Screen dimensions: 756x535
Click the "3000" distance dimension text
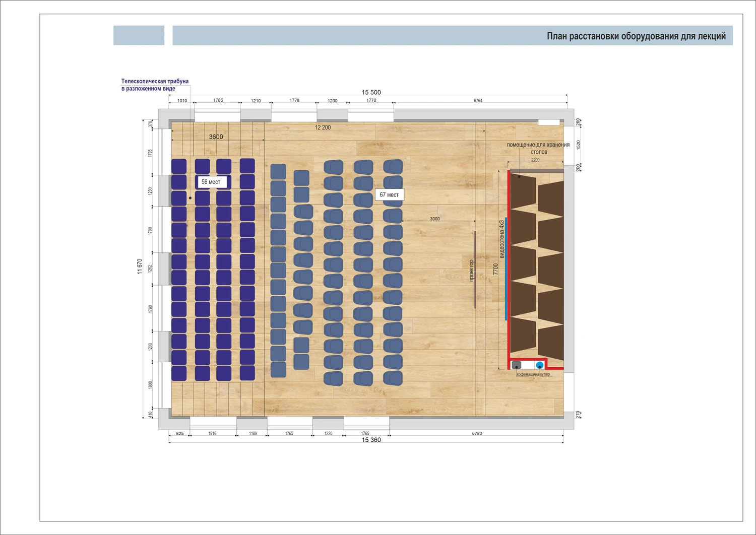pyautogui.click(x=435, y=219)
